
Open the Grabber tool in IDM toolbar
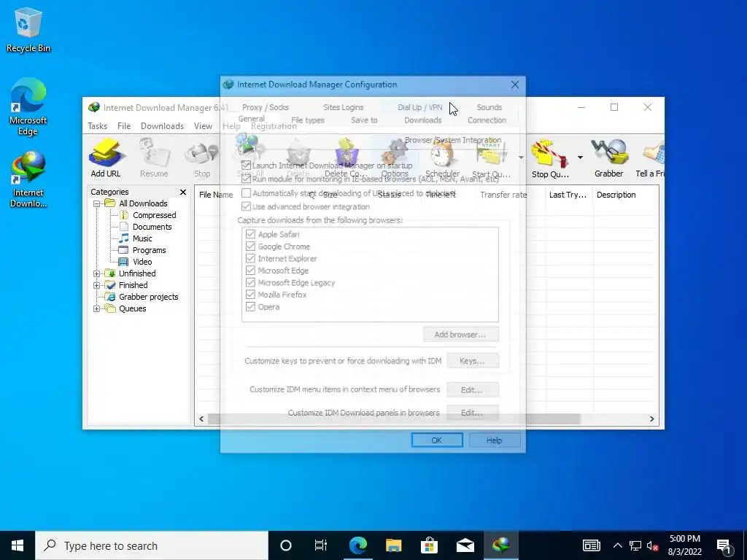click(608, 158)
